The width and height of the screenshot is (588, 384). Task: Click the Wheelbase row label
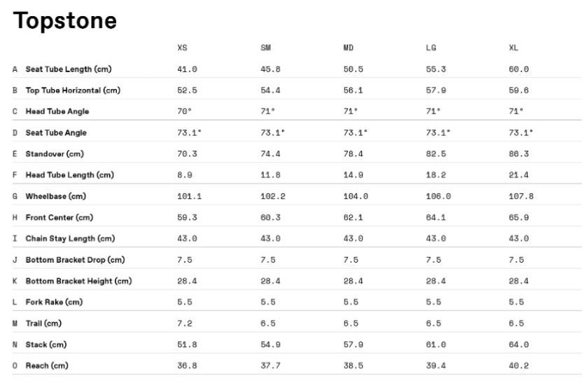56,196
